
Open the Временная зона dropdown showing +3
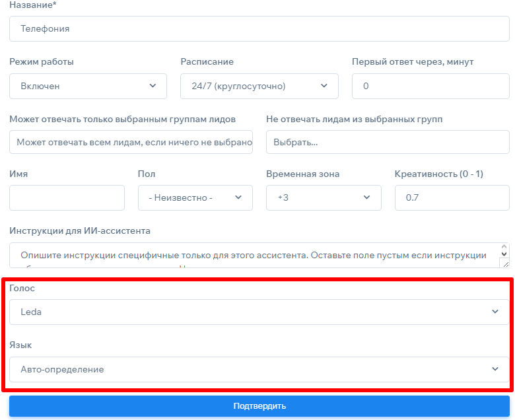pos(324,197)
